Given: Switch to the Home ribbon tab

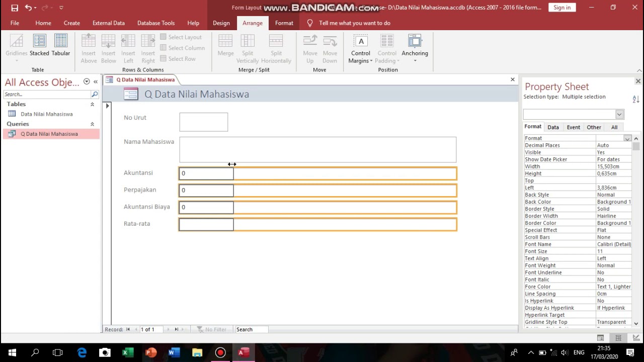Looking at the screenshot, I should [x=43, y=23].
